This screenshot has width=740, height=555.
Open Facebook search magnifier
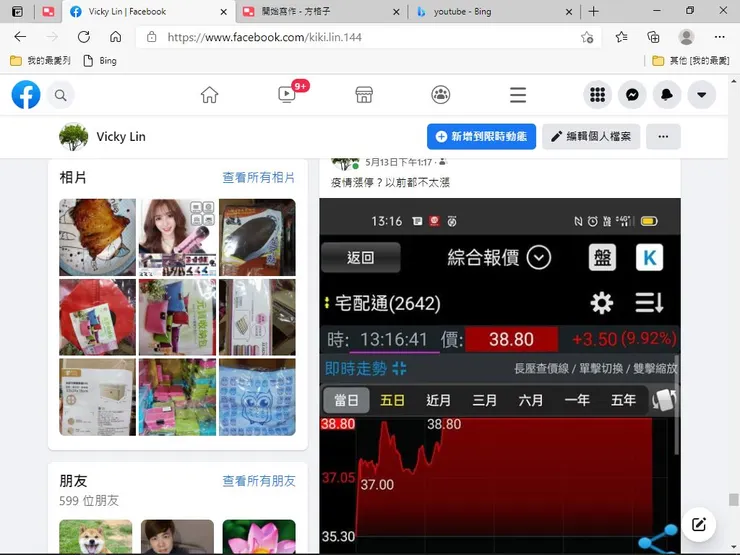click(x=60, y=95)
